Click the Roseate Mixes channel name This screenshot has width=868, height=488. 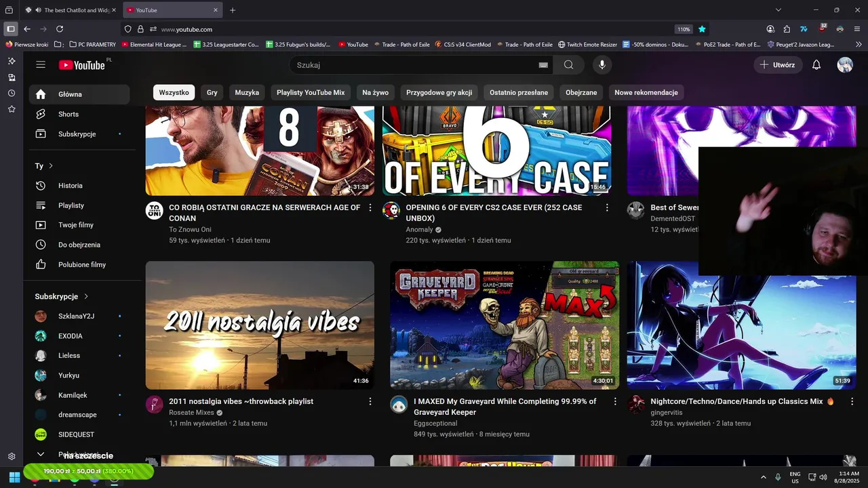point(191,412)
